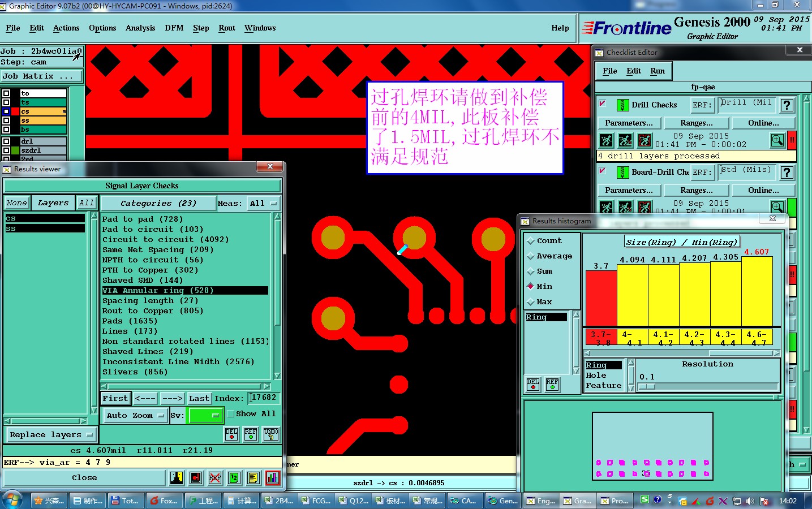
Task: Click the 4.607 histogram bar
Action: tap(757, 291)
